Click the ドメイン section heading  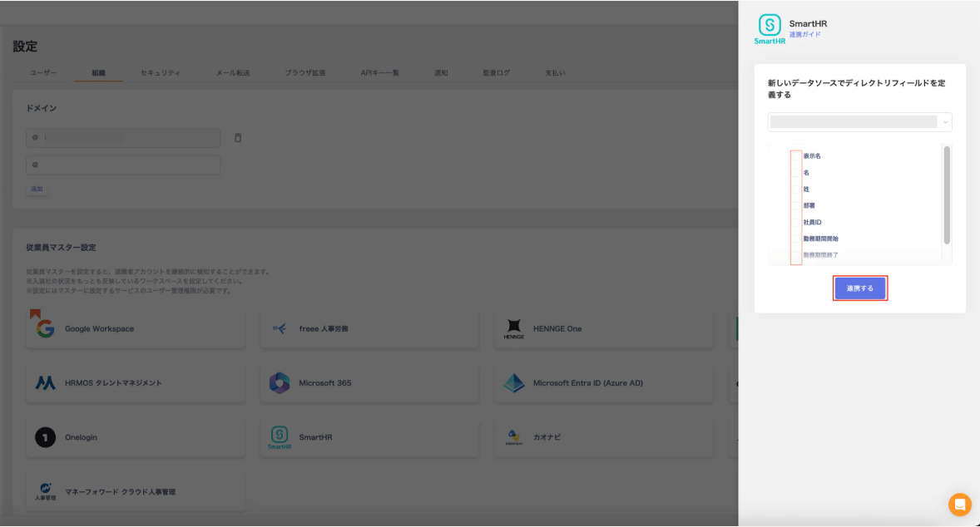coord(42,109)
